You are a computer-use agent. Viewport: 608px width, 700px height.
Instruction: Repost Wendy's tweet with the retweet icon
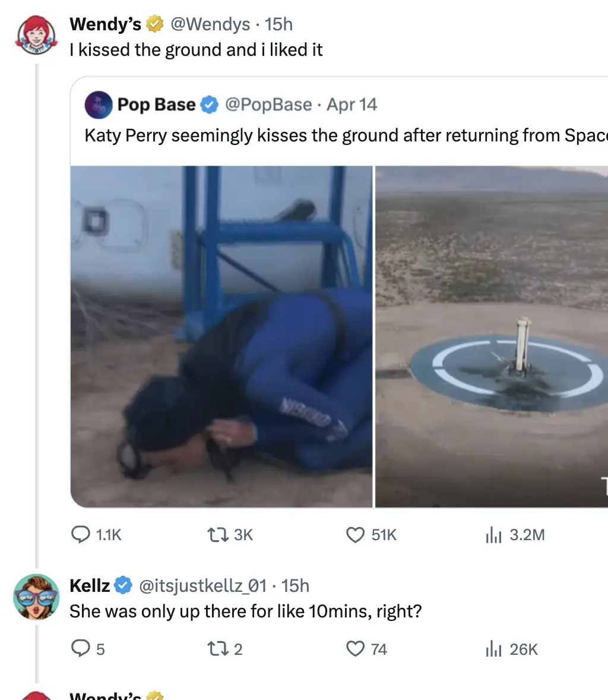216,535
